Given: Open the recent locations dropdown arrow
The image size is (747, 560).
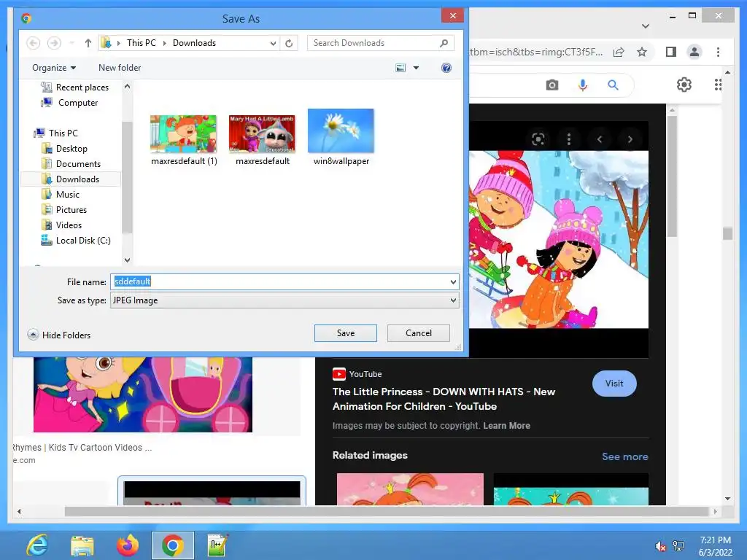Looking at the screenshot, I should tap(72, 43).
